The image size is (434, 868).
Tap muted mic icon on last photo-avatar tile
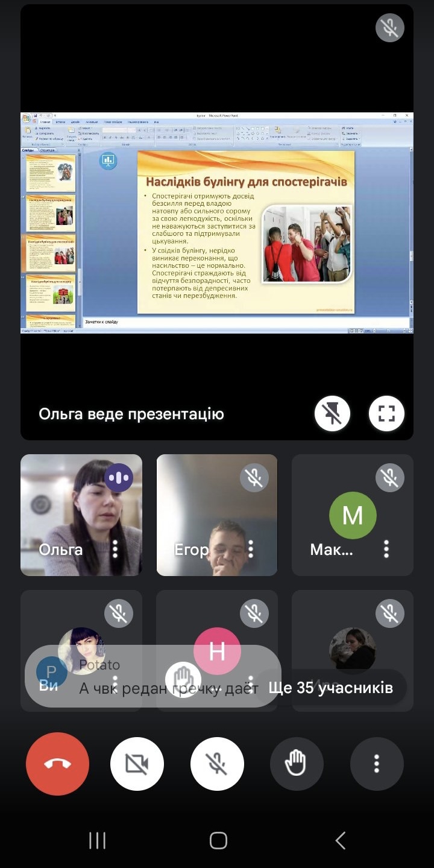pos(389,613)
